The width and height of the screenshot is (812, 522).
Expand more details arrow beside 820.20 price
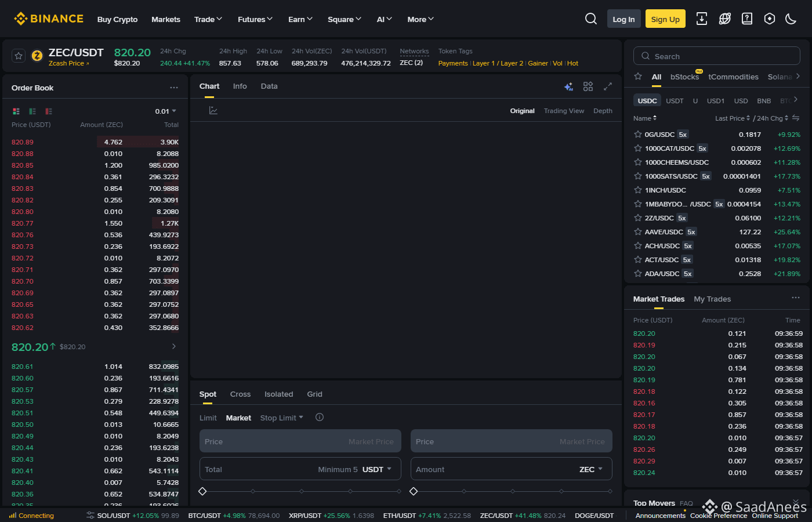173,346
